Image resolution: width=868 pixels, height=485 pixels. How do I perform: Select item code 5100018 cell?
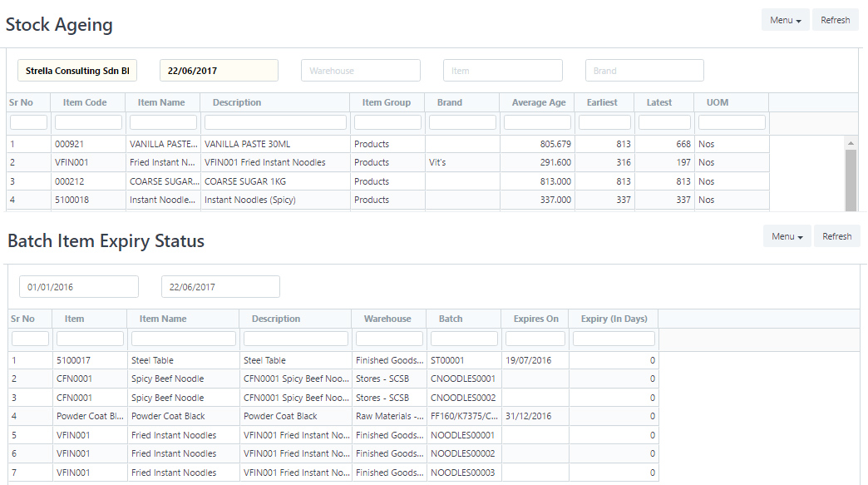tap(89, 200)
